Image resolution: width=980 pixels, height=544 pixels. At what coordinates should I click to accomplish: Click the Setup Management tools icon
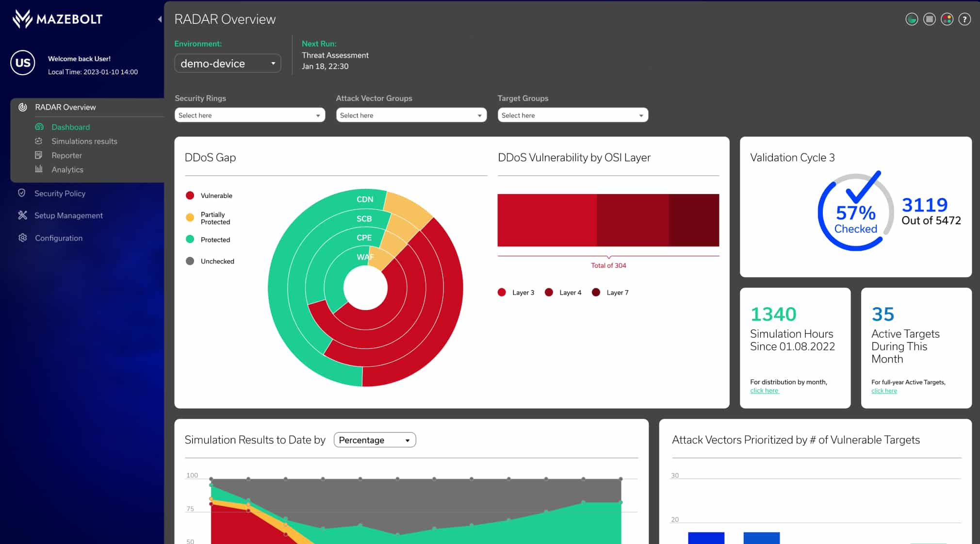tap(22, 215)
